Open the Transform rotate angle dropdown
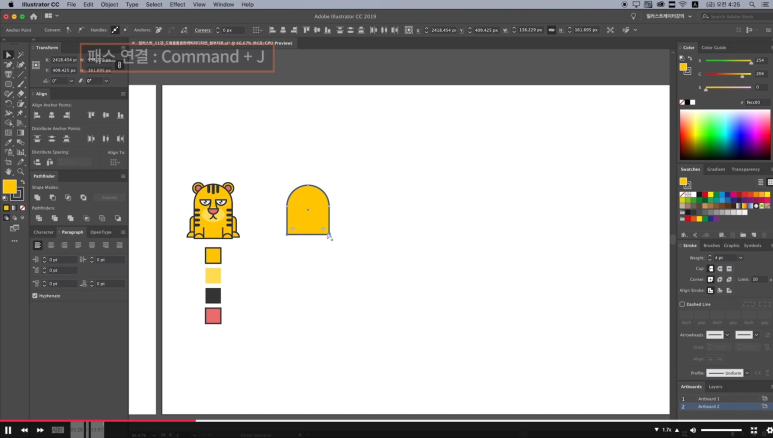This screenshot has width=773, height=438. click(x=71, y=81)
